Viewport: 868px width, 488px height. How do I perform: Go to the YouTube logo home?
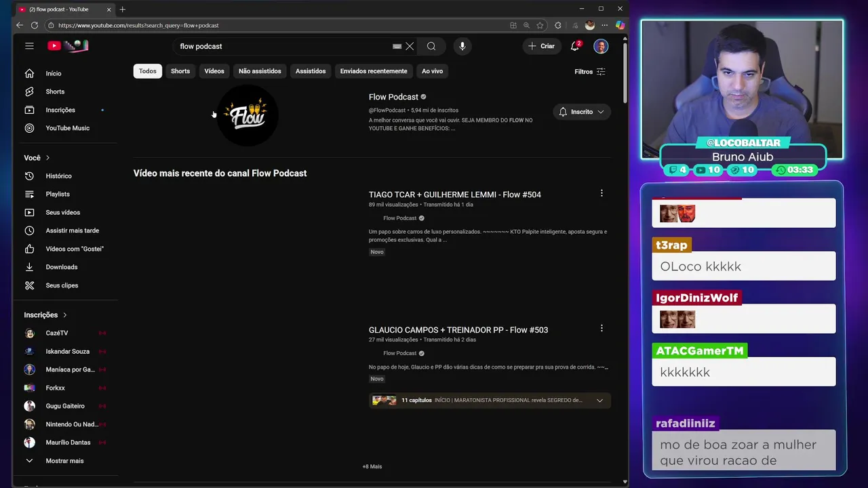click(68, 46)
